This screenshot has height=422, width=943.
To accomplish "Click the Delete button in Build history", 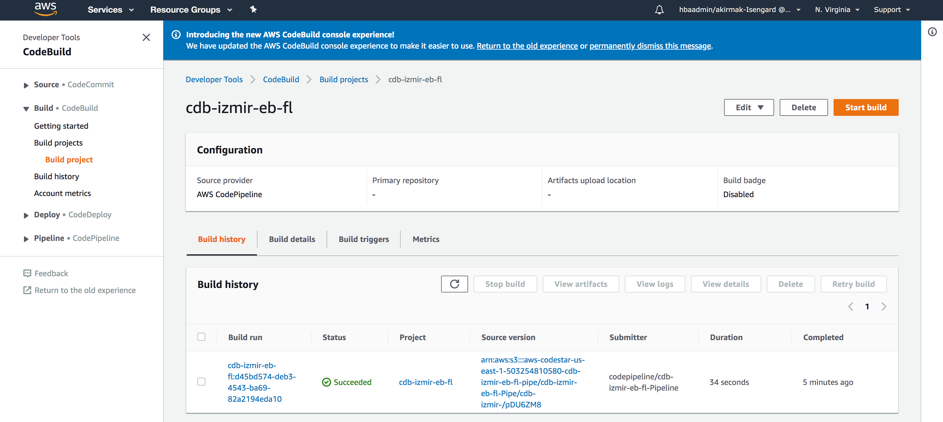I will 790,284.
